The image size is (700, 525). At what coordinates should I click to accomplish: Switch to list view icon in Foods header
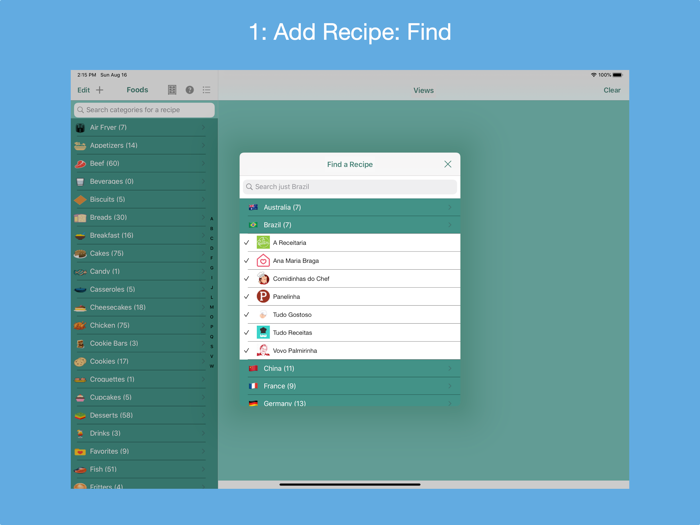[x=206, y=90]
